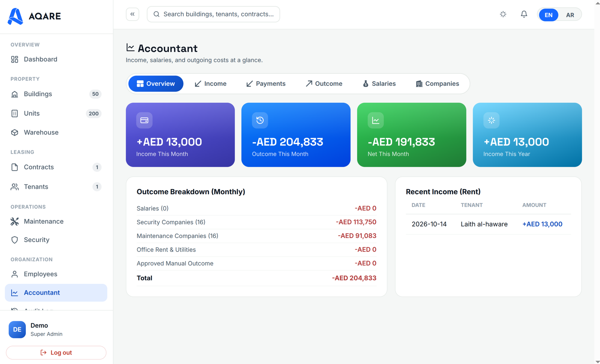Log out of the account

point(56,353)
